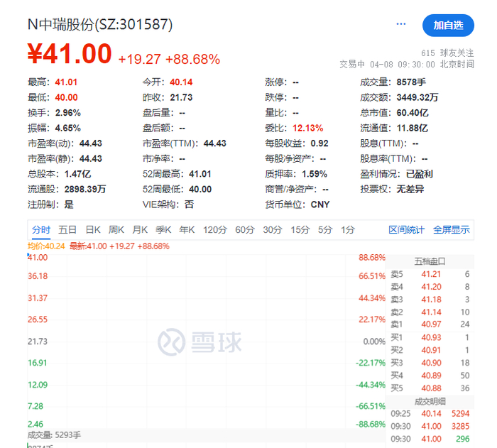This screenshot has width=497, height=448.
Task: Click the 成交额 3449.32万 value
Action: [417, 98]
